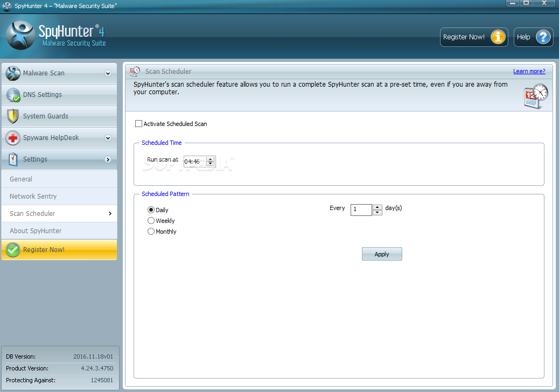This screenshot has height=392, width=559.
Task: Open the About SpyHunter page
Action: click(59, 230)
